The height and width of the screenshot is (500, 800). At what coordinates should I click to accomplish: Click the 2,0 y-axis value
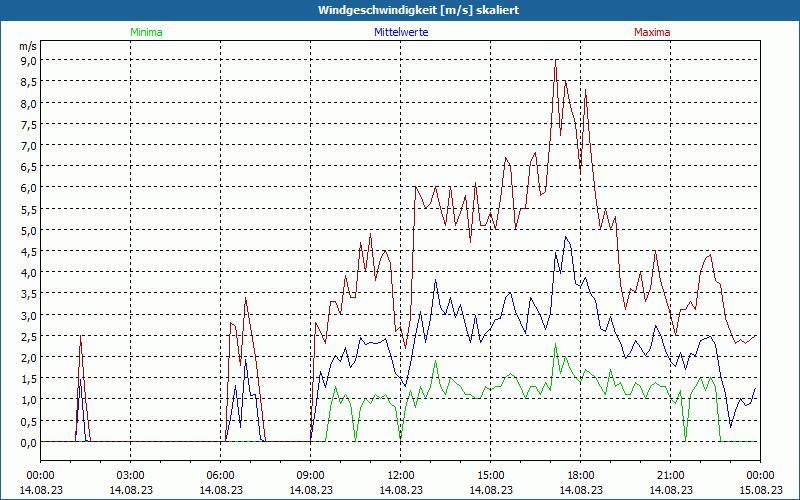click(29, 358)
